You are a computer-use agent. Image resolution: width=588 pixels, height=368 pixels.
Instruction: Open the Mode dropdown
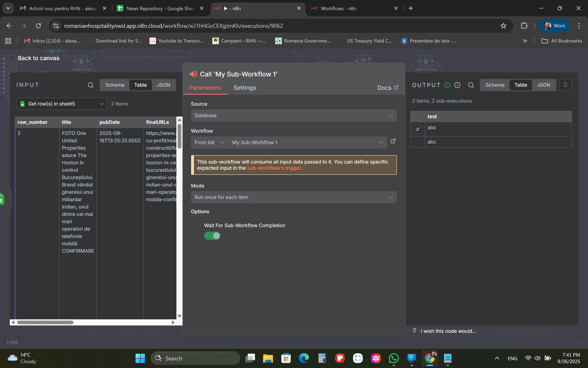tap(293, 197)
